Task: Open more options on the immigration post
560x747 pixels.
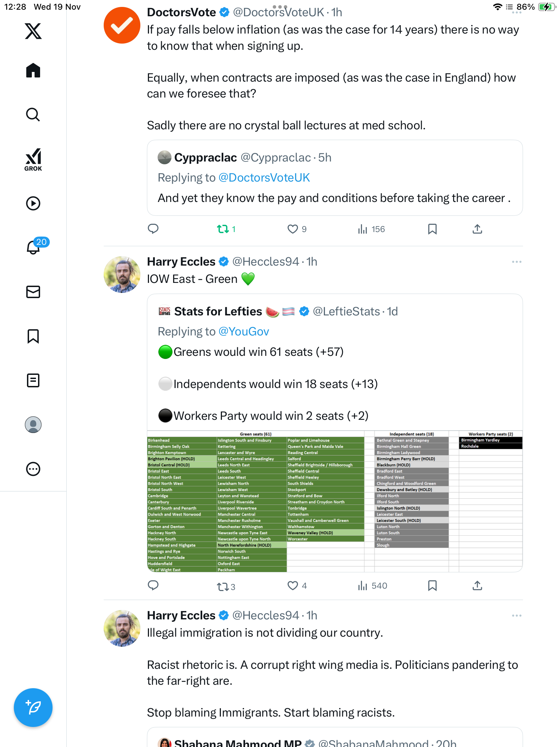Action: tap(516, 616)
